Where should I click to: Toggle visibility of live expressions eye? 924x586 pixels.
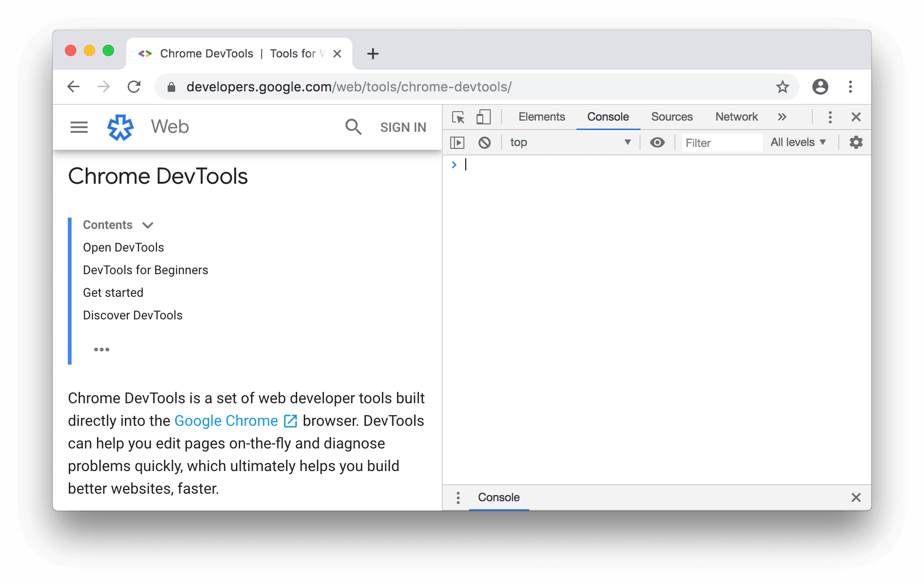[x=657, y=141]
